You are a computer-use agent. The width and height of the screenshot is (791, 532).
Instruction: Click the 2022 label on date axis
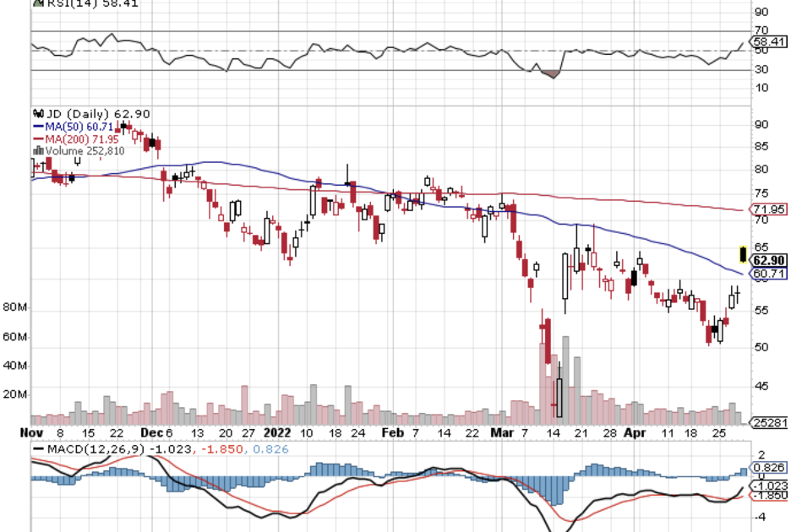[276, 431]
